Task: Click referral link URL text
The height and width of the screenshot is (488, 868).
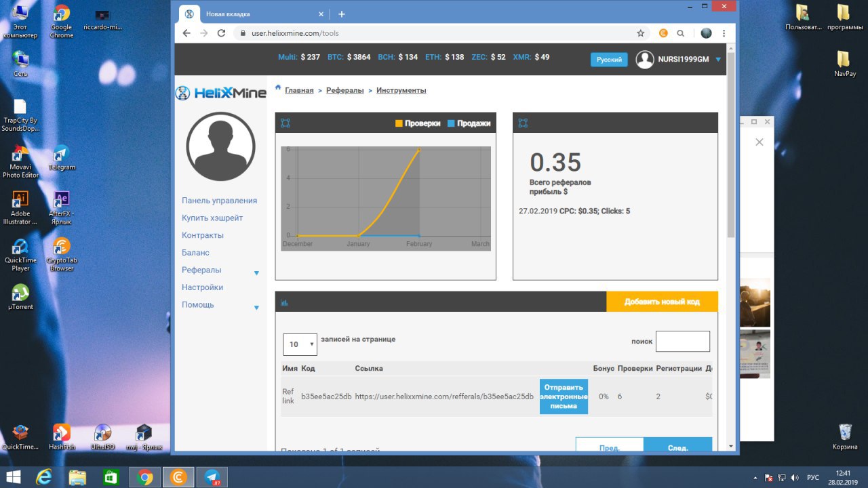Action: (444, 396)
